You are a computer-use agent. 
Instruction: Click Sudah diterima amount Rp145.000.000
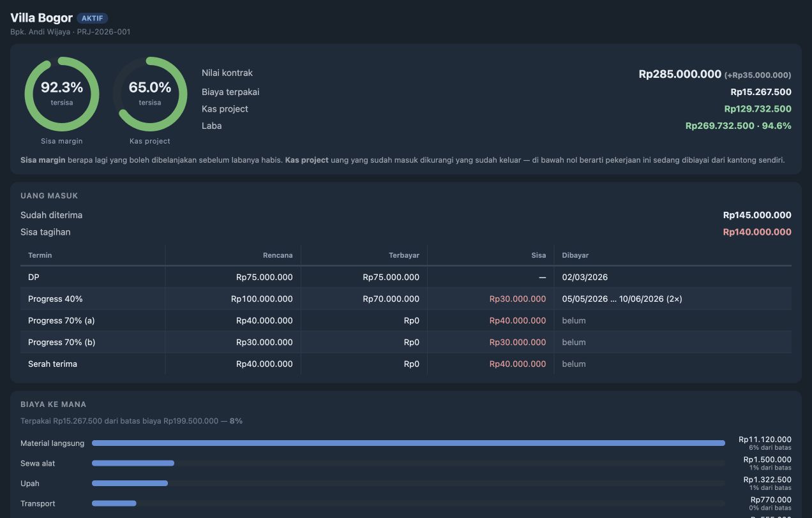tap(757, 215)
